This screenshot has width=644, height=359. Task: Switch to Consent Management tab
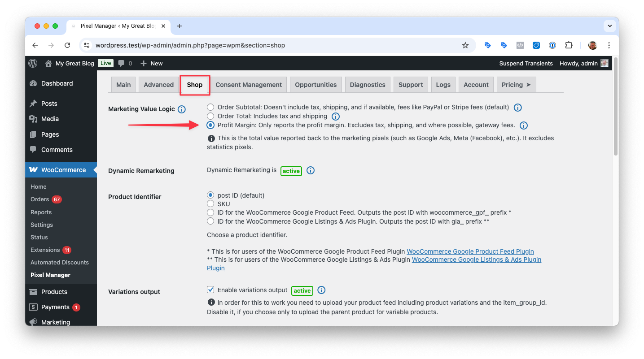point(249,85)
